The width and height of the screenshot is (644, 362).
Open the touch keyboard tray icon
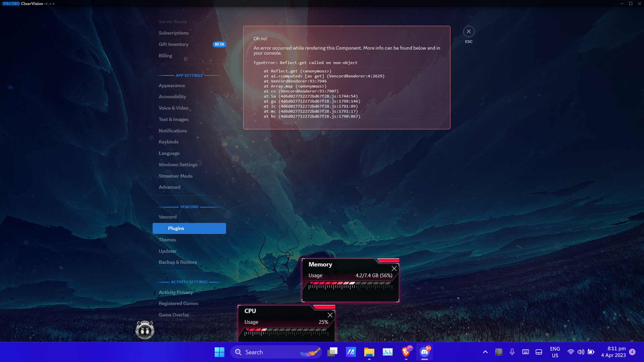525,352
